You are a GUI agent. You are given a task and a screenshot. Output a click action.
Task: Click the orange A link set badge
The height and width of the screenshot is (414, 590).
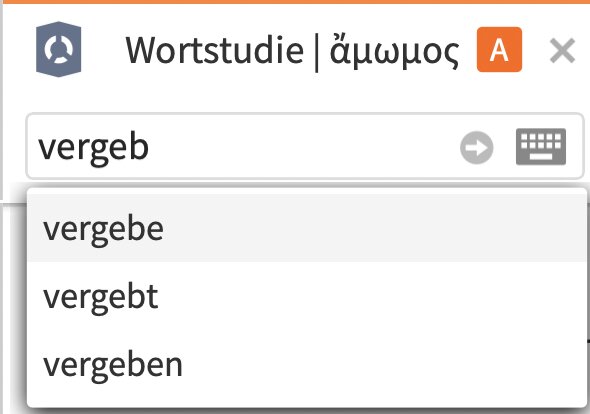(x=499, y=49)
